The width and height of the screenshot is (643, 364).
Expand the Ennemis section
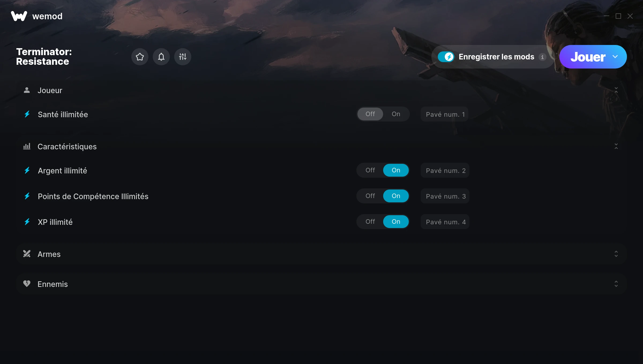pyautogui.click(x=616, y=284)
